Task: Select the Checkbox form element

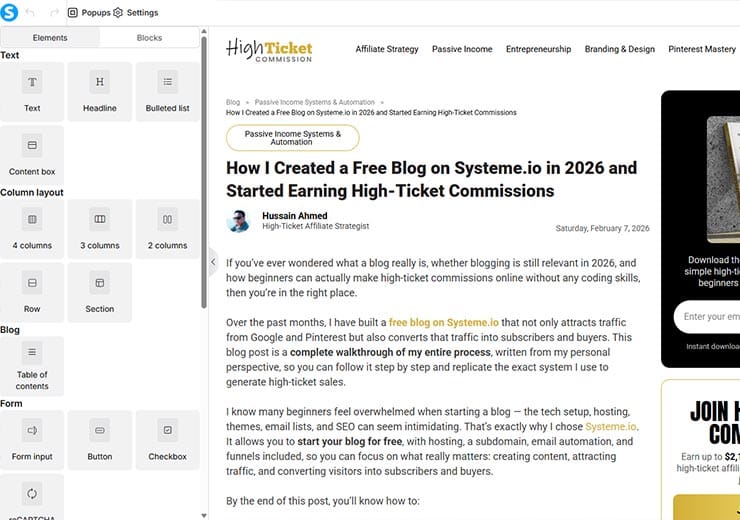Action: [168, 440]
